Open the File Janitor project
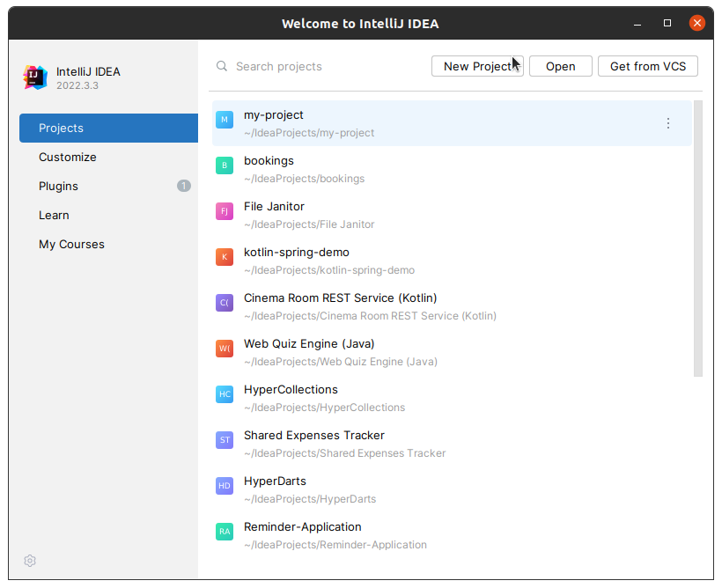Image resolution: width=722 pixels, height=588 pixels. coord(452,215)
